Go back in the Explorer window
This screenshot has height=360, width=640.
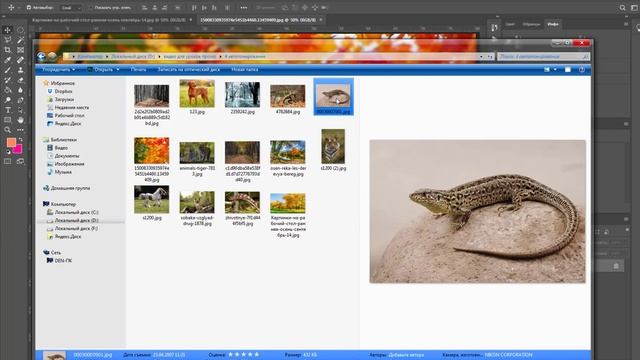[x=41, y=56]
